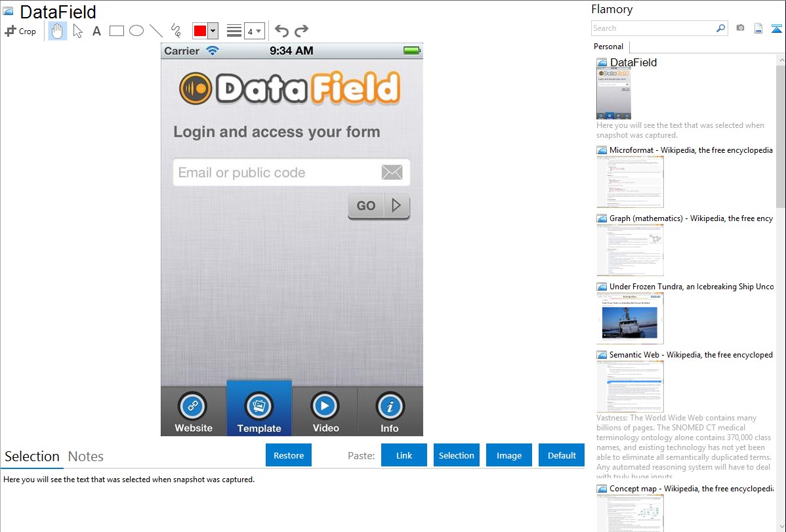Open the Graph (mathematics) snapshot thumbnail
The width and height of the screenshot is (786, 532).
(630, 250)
